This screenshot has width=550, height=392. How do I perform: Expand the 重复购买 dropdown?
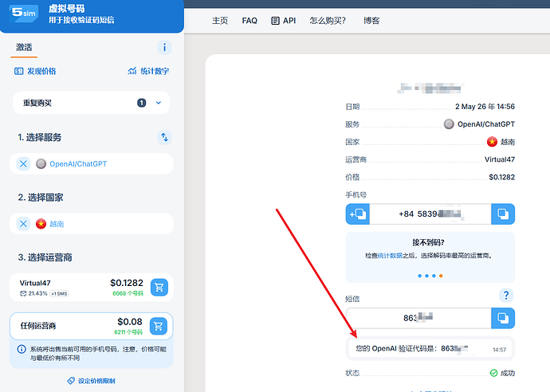point(159,103)
